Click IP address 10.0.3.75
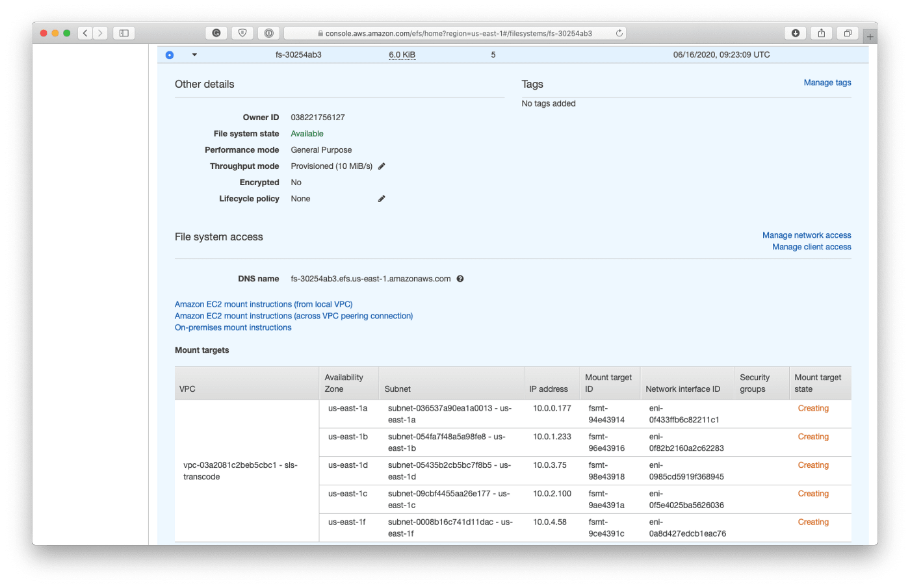This screenshot has height=588, width=910. 550,466
